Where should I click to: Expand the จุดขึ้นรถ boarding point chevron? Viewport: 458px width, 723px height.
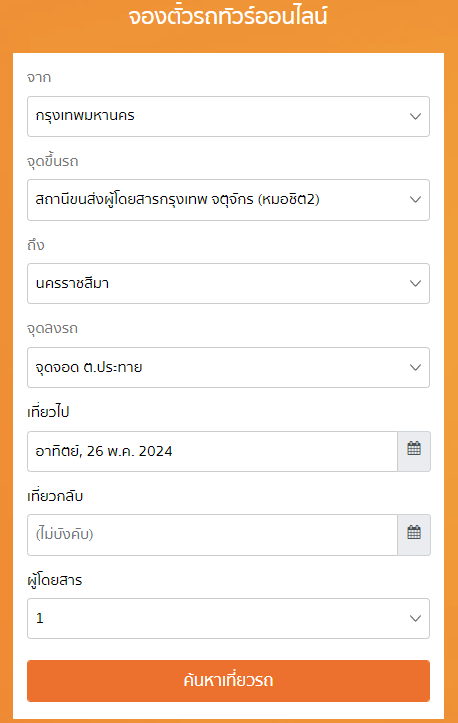coord(415,200)
